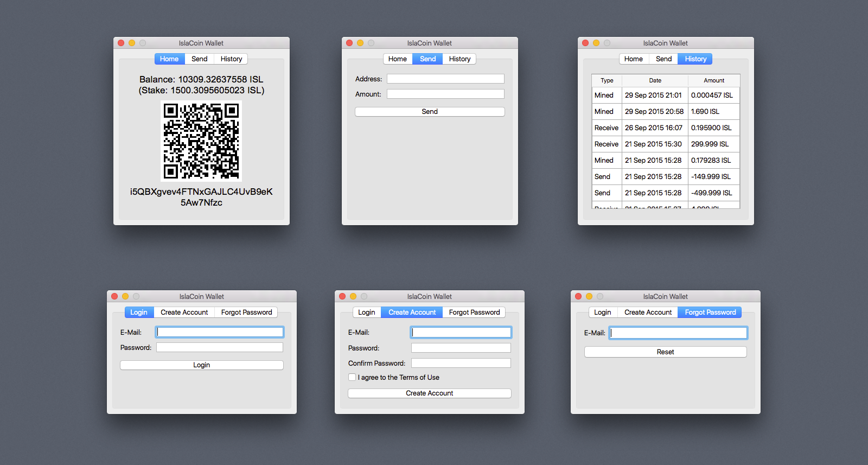Viewport: 868px width, 465px height.
Task: Open Create Account tab in the Login window
Action: 184,313
